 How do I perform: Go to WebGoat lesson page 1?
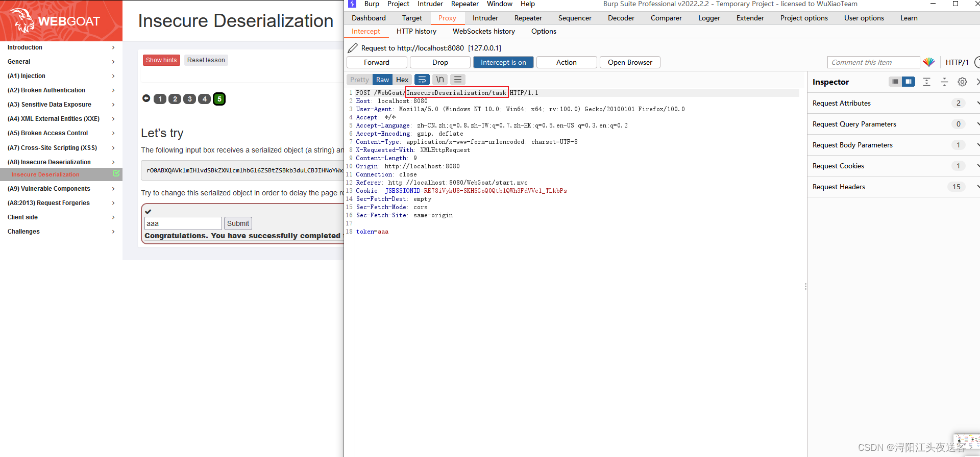pos(160,99)
